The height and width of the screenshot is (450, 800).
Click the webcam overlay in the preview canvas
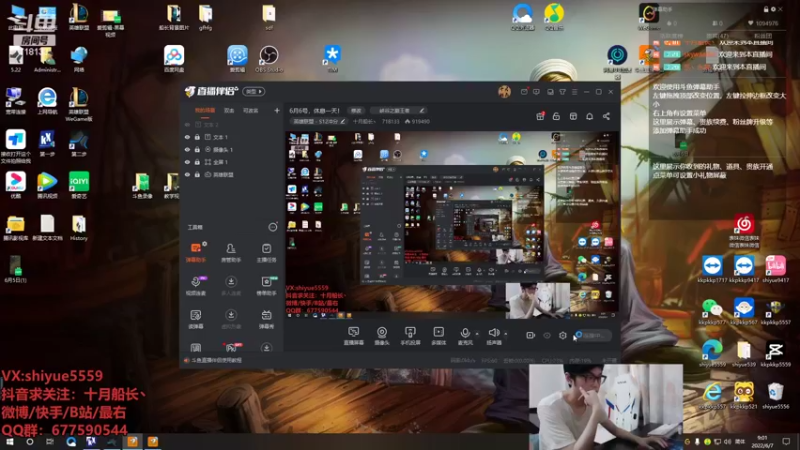tap(537, 301)
